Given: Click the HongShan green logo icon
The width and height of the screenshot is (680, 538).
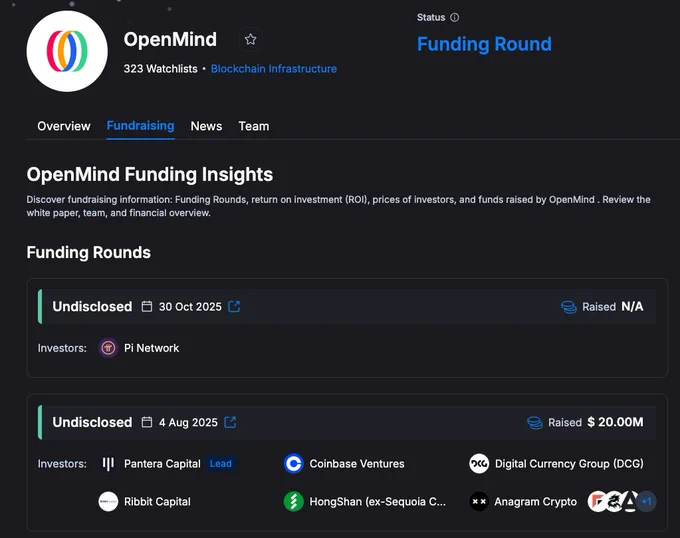Looking at the screenshot, I should 294,502.
